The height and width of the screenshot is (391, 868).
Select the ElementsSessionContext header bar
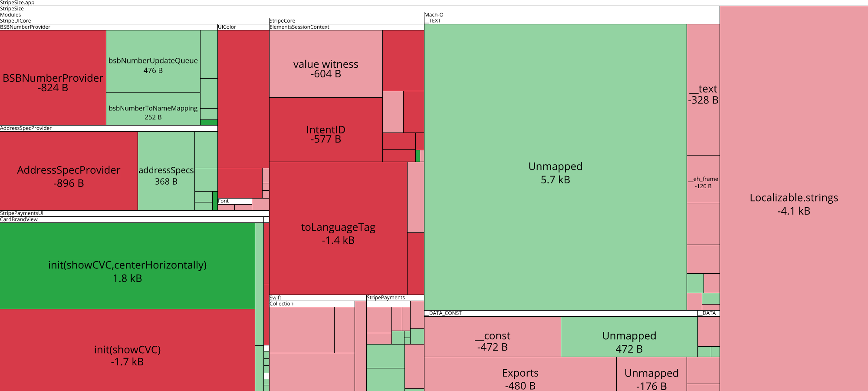(x=347, y=27)
